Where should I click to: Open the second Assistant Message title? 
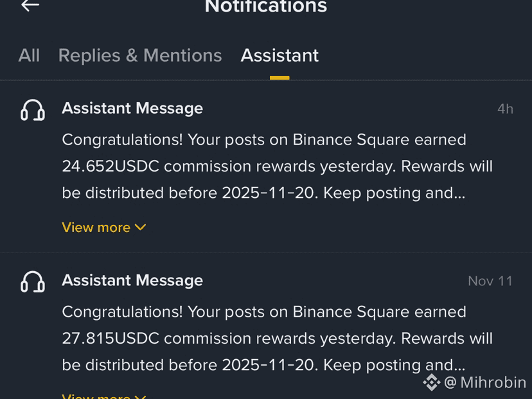[x=132, y=280]
